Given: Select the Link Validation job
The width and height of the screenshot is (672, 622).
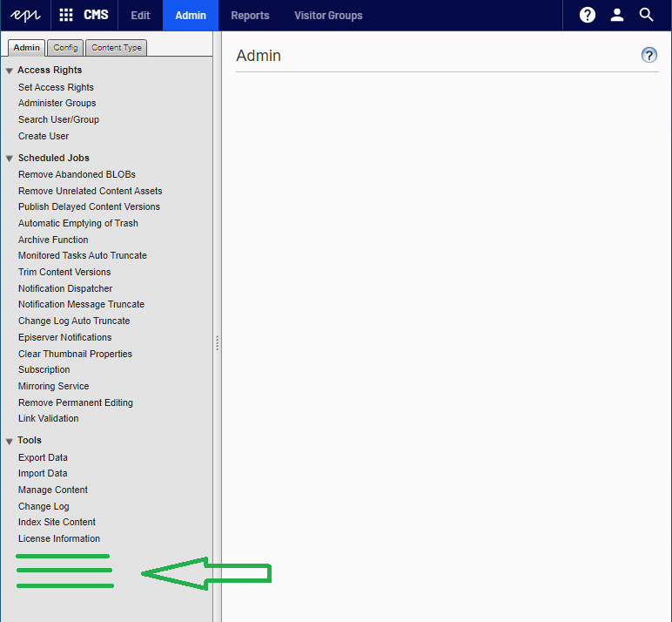Looking at the screenshot, I should tap(48, 418).
